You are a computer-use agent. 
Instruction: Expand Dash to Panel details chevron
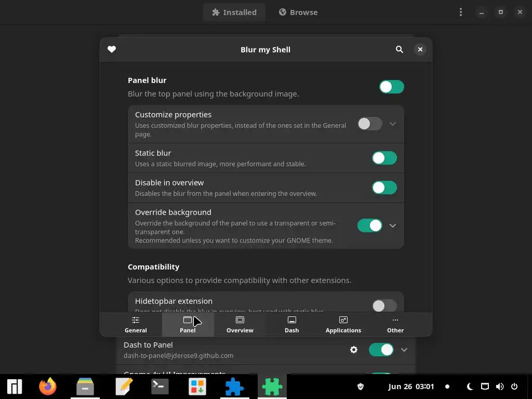[x=404, y=350]
